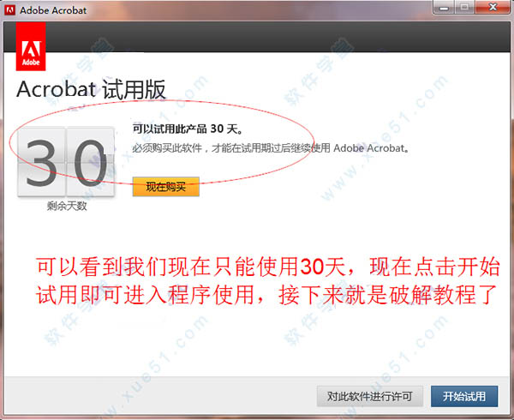514x420 pixels.
Task: Click the 'Acrobat 试用版' heading
Action: [91, 89]
